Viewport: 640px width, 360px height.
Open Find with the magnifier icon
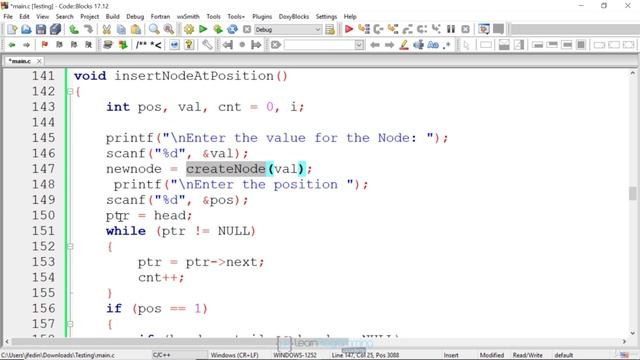[154, 29]
